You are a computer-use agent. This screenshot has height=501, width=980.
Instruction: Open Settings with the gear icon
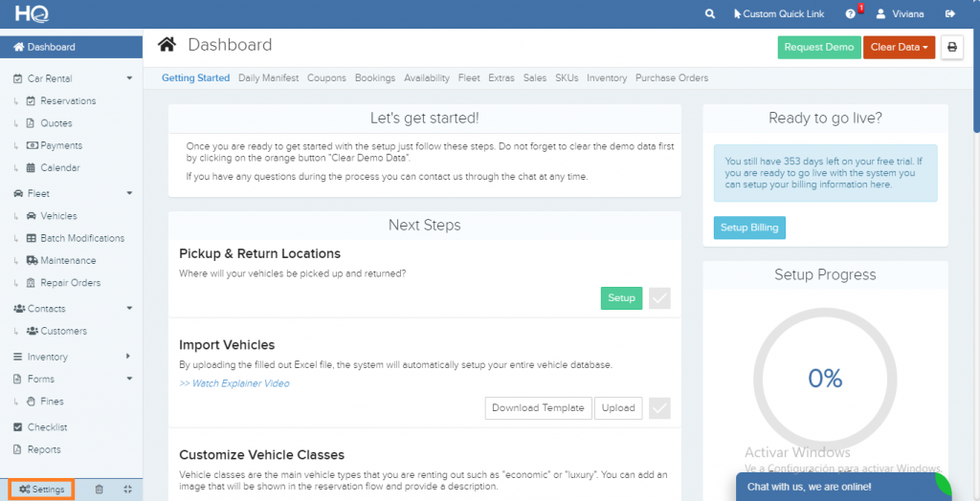coord(41,490)
